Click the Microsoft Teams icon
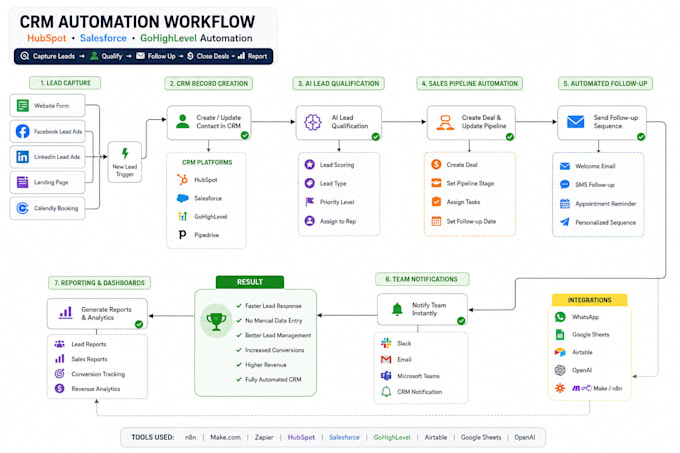 pos(386,375)
